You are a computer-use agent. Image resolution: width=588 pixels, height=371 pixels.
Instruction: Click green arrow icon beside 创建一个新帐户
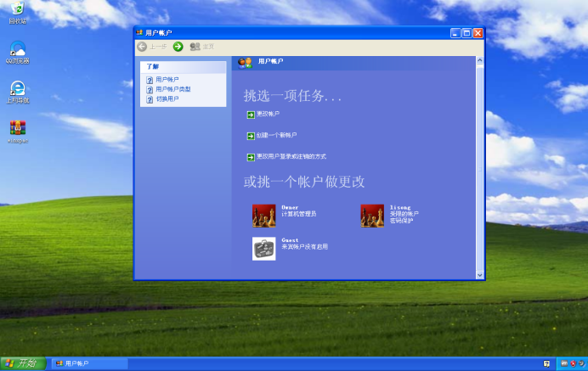click(251, 136)
